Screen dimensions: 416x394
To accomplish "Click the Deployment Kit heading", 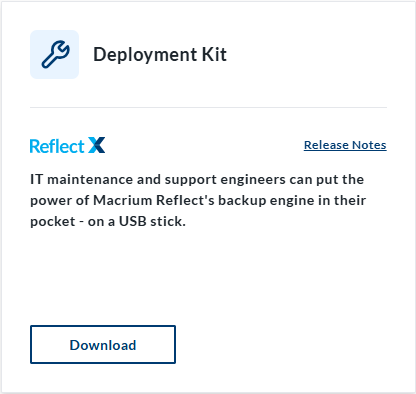I will pyautogui.click(x=160, y=55).
